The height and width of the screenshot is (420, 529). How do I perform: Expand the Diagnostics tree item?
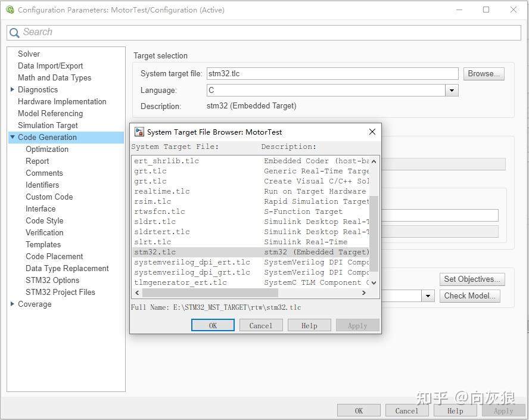click(12, 89)
